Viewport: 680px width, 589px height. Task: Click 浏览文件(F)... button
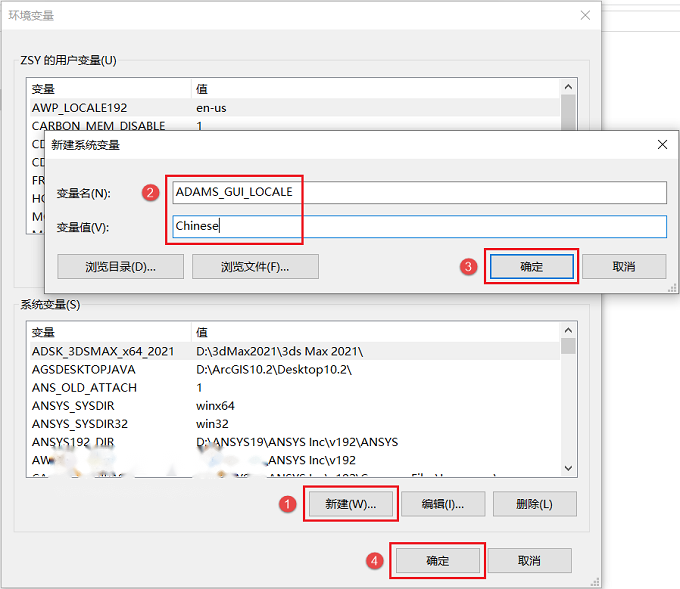(255, 266)
